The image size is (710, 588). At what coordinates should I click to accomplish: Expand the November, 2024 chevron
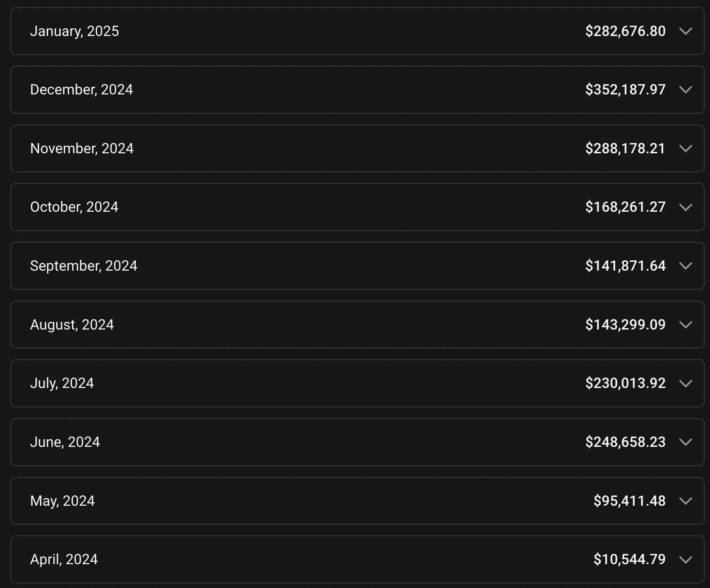point(685,149)
